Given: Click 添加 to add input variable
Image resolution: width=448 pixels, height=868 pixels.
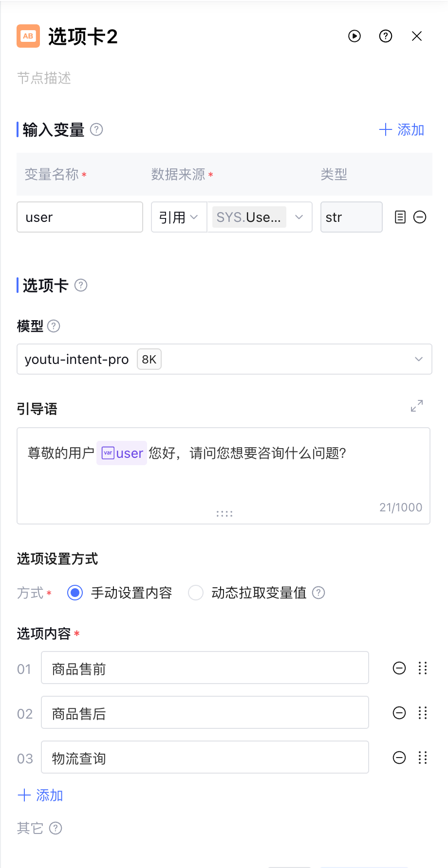Looking at the screenshot, I should point(402,129).
